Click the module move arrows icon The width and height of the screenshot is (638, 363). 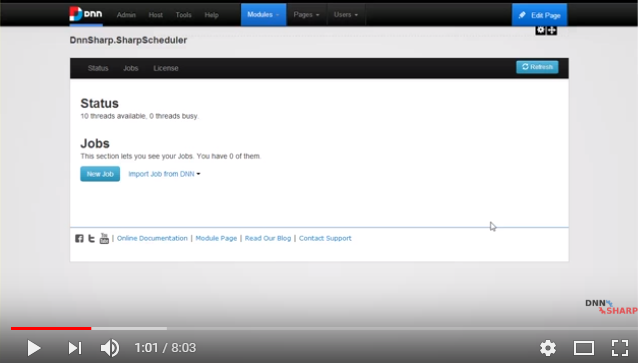point(552,30)
